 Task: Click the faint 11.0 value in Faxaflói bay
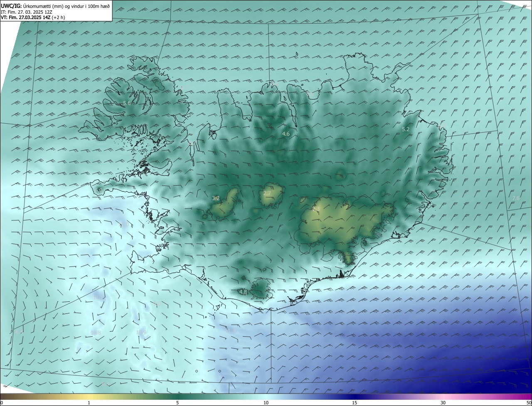(x=124, y=225)
